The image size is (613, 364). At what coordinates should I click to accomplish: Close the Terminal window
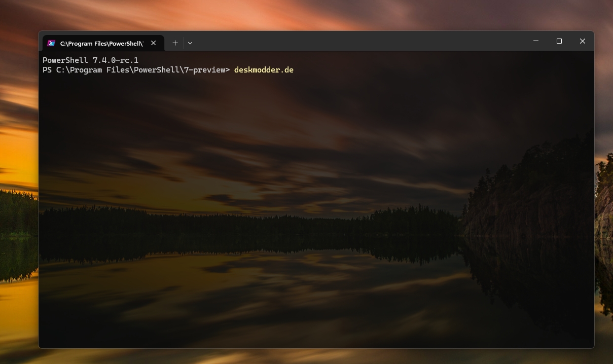(583, 41)
